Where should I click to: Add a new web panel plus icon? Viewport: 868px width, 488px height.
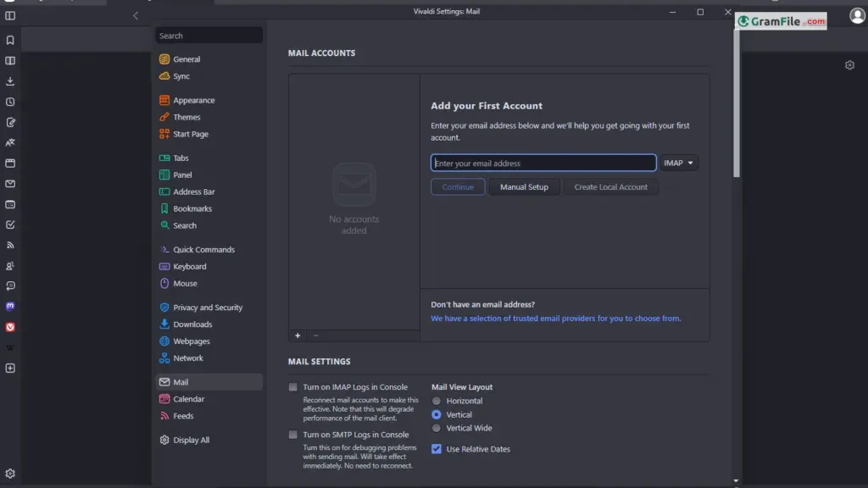pyautogui.click(x=10, y=368)
